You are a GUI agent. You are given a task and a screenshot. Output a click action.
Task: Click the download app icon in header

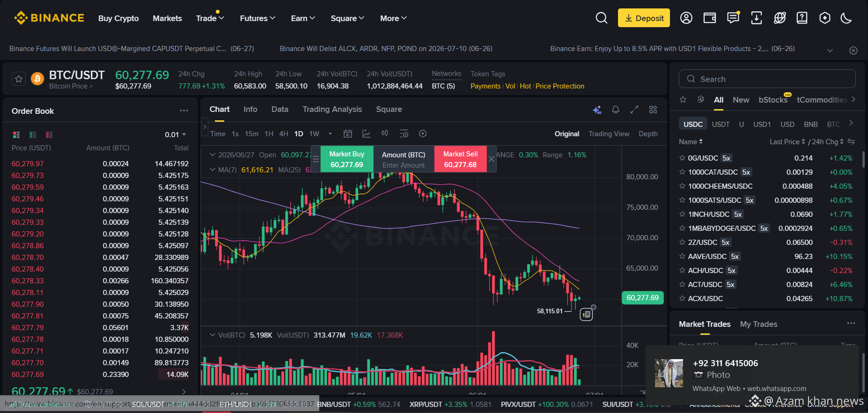coord(757,18)
